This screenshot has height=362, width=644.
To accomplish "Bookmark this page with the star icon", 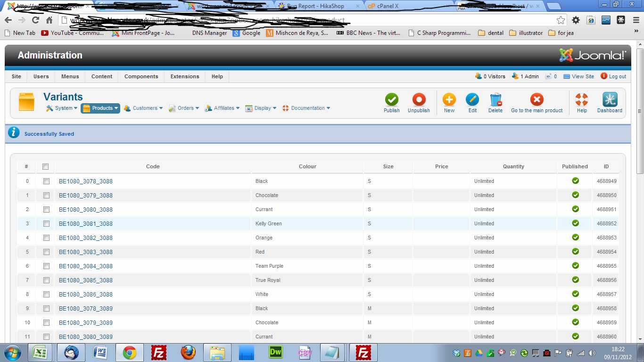I will point(561,20).
